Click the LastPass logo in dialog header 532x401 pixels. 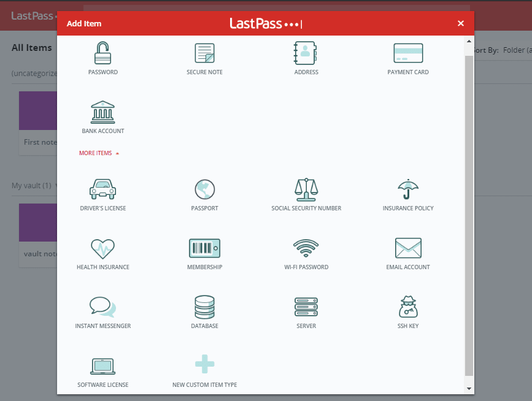(x=266, y=23)
